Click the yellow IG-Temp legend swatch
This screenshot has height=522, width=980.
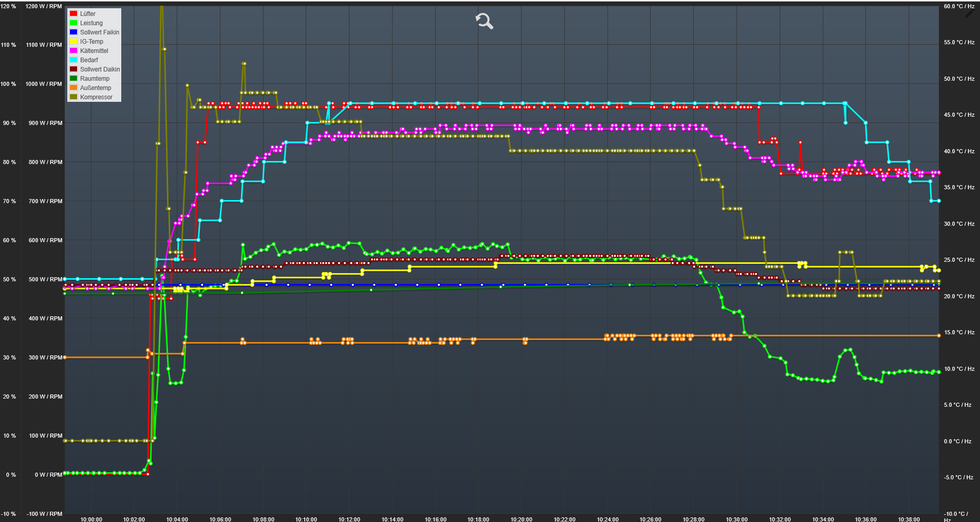coord(73,42)
